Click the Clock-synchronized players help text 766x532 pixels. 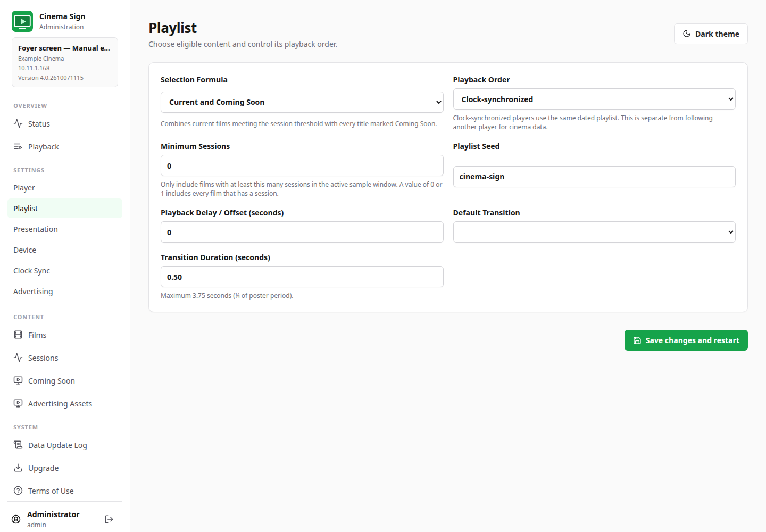(x=583, y=122)
